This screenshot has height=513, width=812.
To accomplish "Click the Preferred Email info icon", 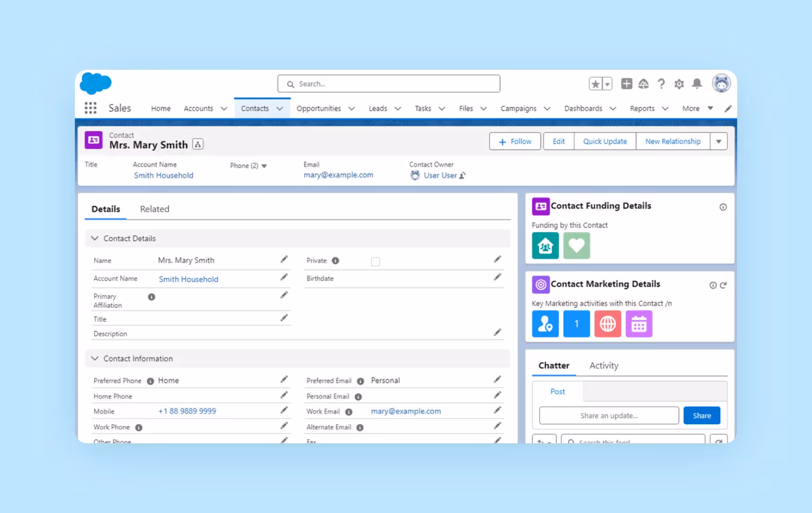I will (360, 381).
